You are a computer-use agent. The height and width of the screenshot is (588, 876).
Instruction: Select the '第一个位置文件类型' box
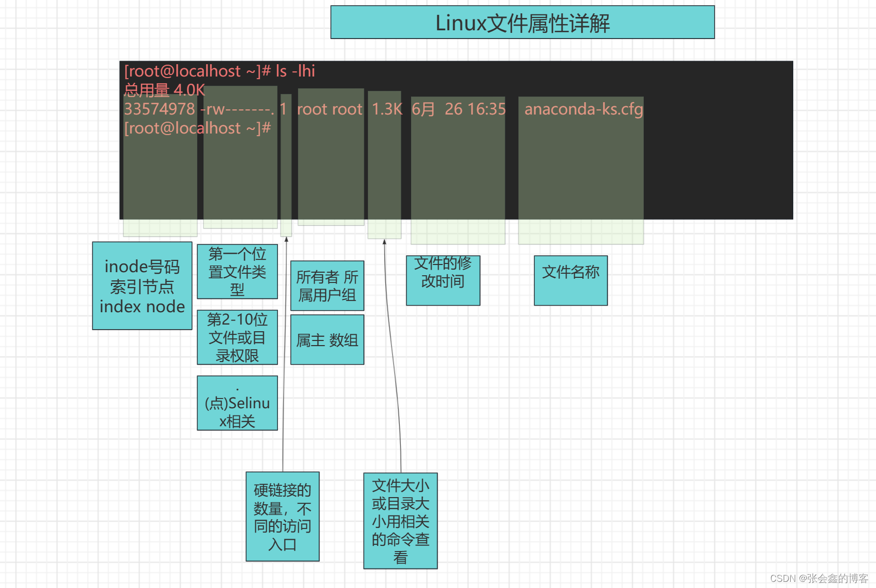[237, 272]
